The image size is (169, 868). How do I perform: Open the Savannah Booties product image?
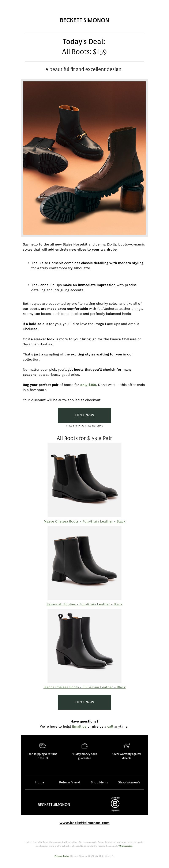tap(84, 563)
